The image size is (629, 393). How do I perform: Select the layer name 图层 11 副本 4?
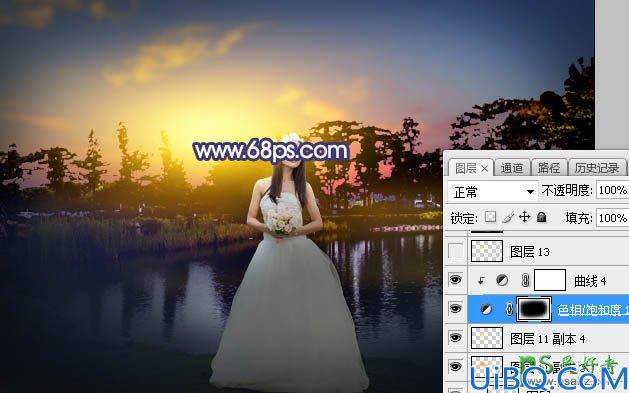[x=548, y=339]
